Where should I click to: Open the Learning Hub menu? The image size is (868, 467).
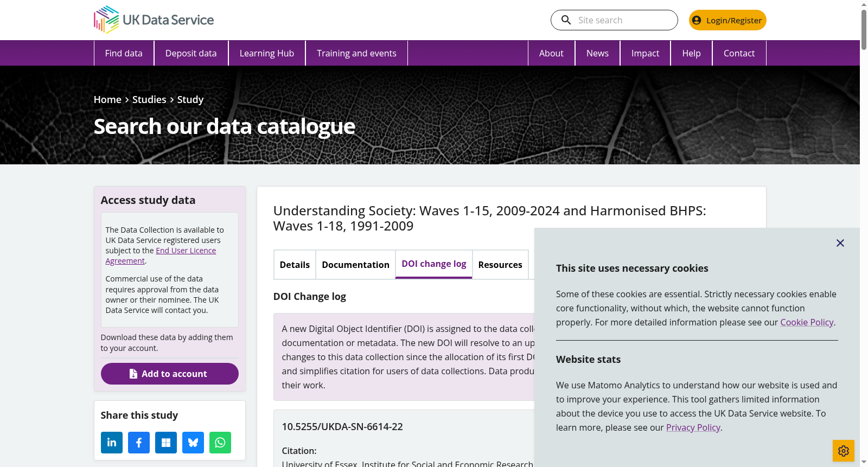pos(267,53)
